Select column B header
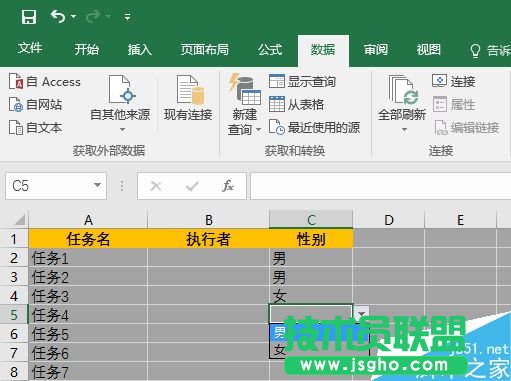 tap(208, 220)
